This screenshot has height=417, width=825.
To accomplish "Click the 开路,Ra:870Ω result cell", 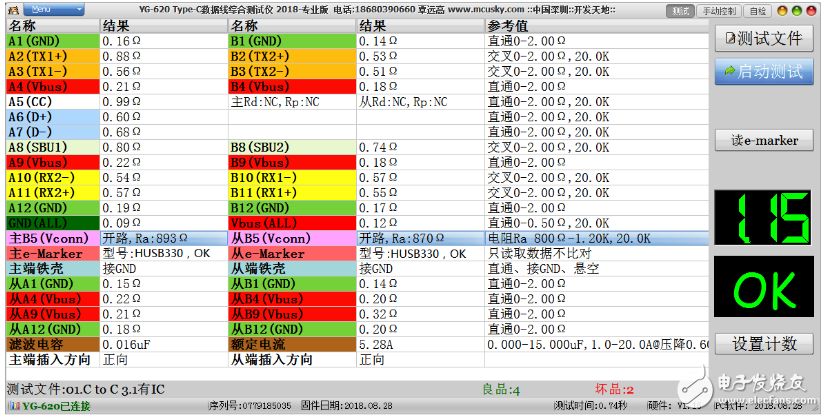I will (x=420, y=238).
